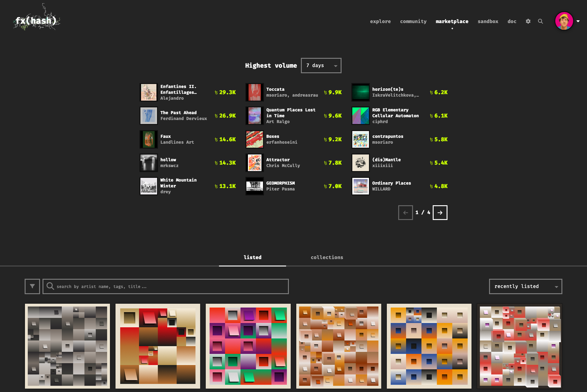Open the 7 days period dropdown
The width and height of the screenshot is (587, 392).
(321, 66)
